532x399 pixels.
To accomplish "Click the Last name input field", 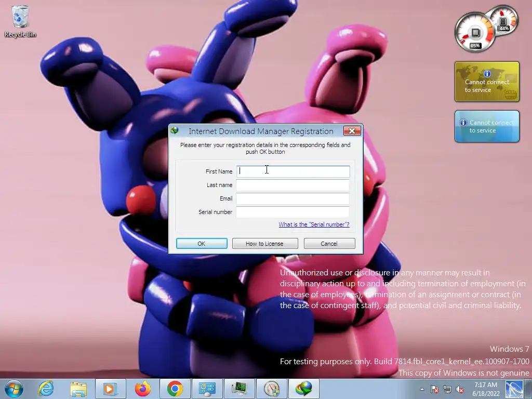I will point(293,185).
